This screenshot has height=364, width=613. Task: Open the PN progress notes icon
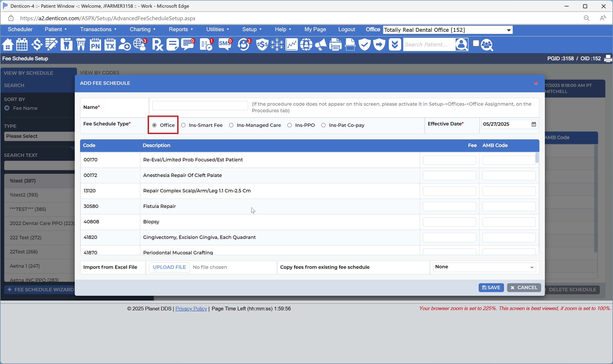tap(95, 45)
